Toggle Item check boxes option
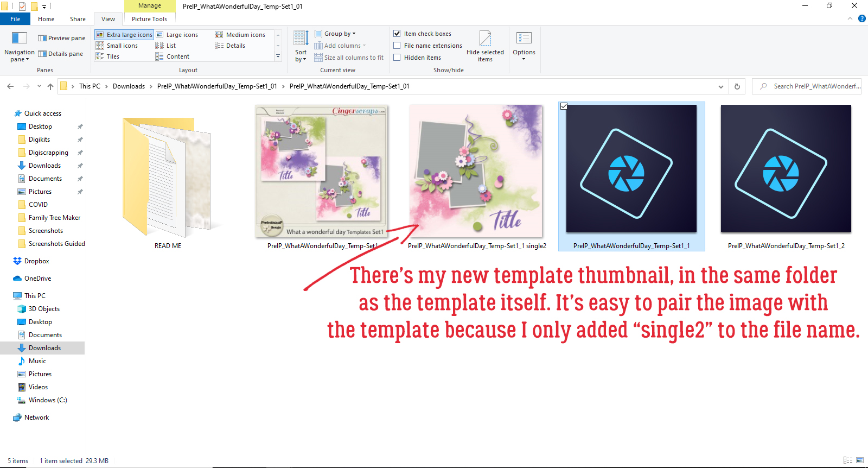The height and width of the screenshot is (468, 868). click(397, 34)
